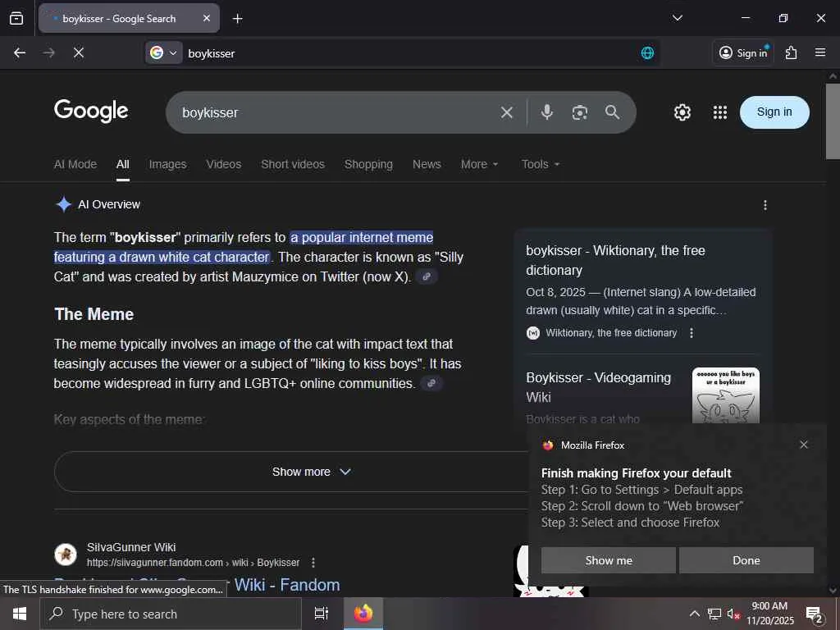Click Done in the Firefox notification

coord(746,560)
